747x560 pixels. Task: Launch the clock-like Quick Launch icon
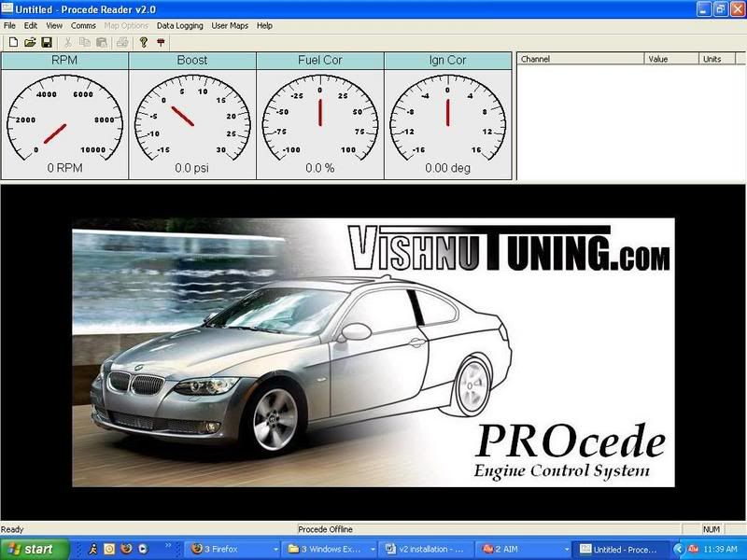tap(109, 549)
